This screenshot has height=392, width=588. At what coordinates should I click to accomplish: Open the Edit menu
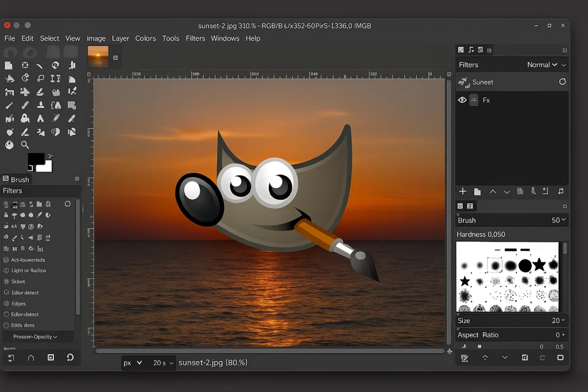click(x=28, y=38)
